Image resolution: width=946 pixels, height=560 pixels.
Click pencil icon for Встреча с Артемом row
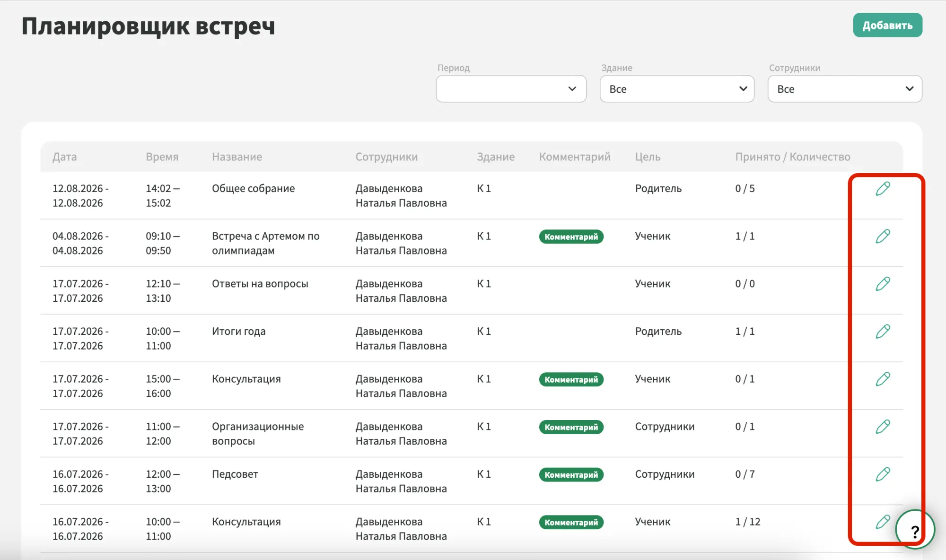click(x=883, y=236)
